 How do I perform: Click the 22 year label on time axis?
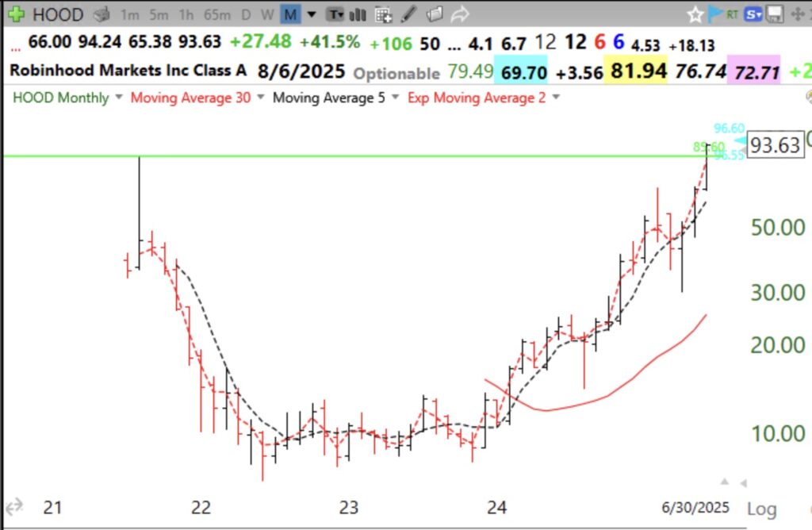(x=201, y=507)
